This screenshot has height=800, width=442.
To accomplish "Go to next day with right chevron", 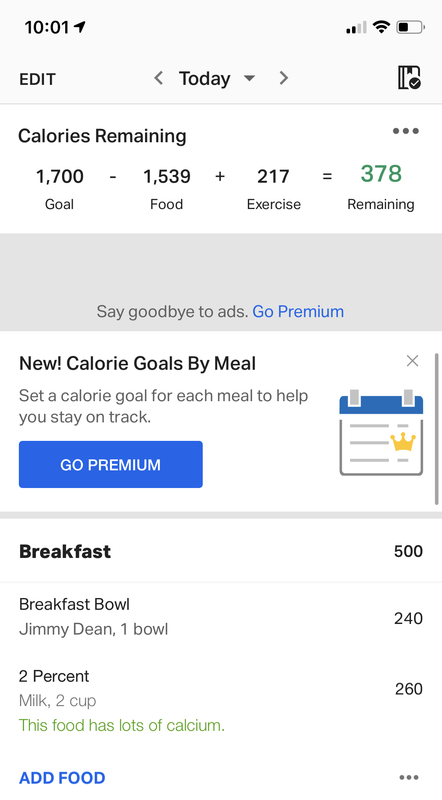I will (284, 78).
